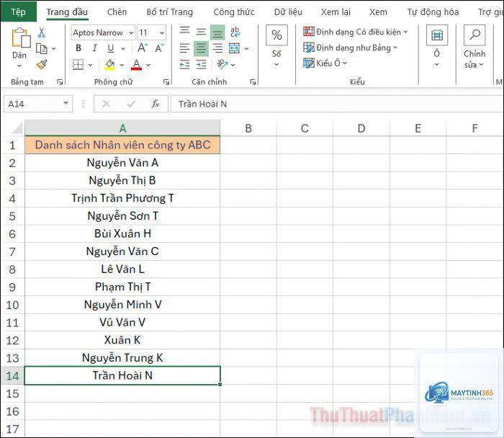Viewport: 504px width, 438px height.
Task: Align text to middle of cell
Action: pos(201,32)
